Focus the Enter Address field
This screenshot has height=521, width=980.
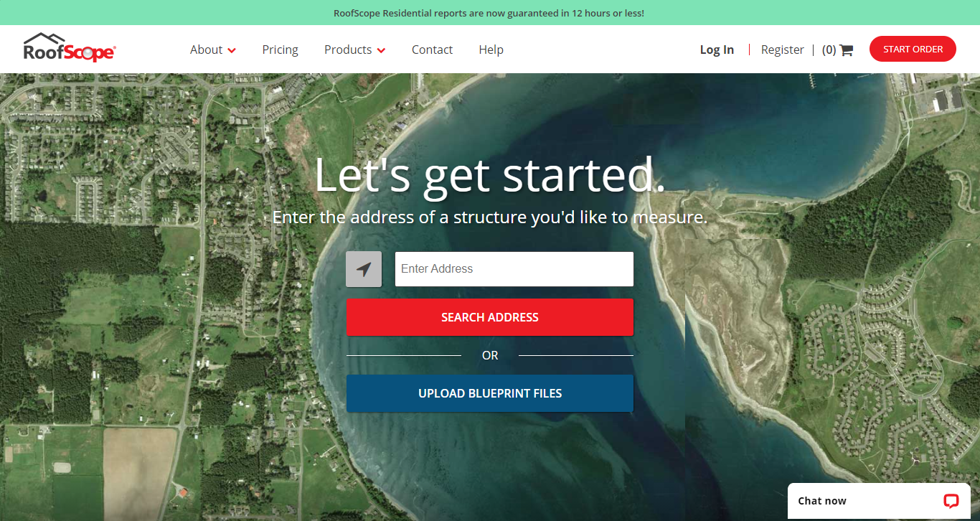(514, 269)
